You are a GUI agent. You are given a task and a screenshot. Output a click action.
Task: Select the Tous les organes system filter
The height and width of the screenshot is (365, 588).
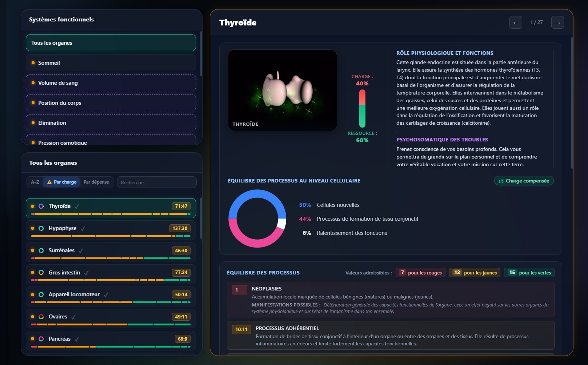click(111, 43)
